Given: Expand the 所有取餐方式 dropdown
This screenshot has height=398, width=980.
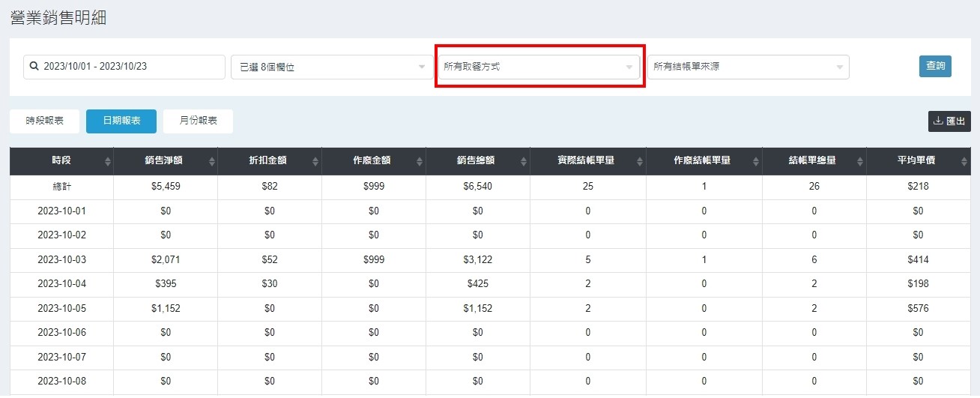Looking at the screenshot, I should pos(539,67).
